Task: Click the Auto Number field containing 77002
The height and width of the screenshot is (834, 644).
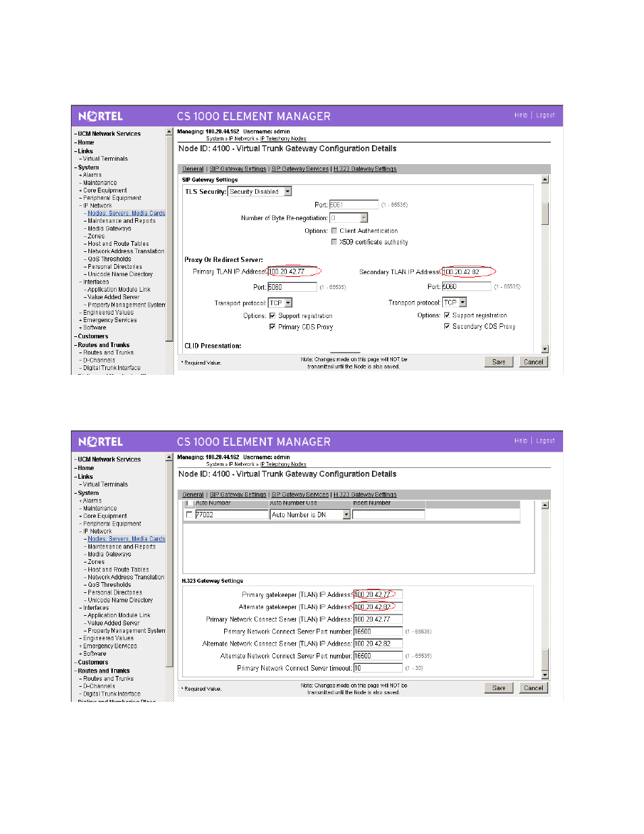Action: point(232,515)
